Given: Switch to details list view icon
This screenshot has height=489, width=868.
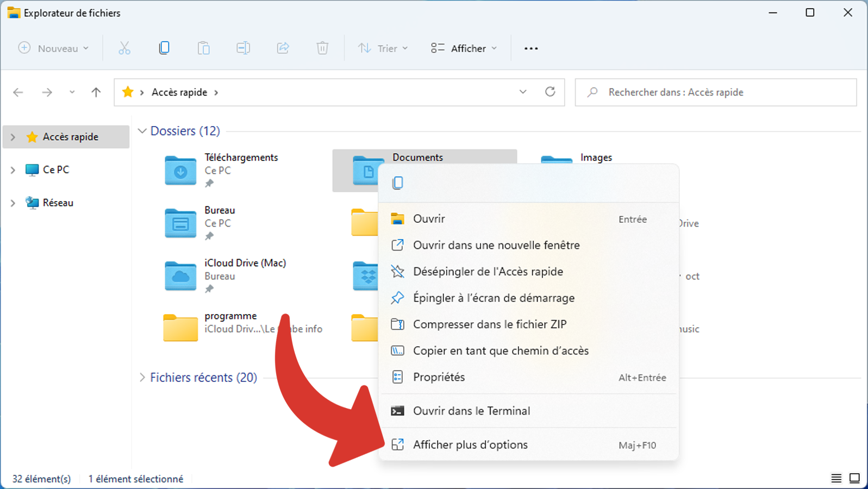Looking at the screenshot, I should [836, 478].
